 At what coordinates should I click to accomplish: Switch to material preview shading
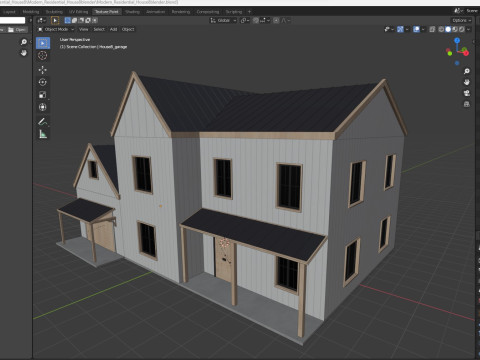pyautogui.click(x=455, y=29)
